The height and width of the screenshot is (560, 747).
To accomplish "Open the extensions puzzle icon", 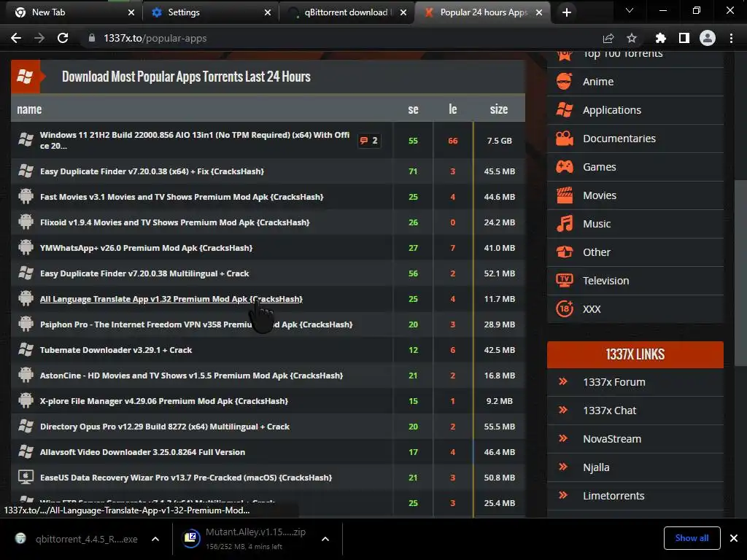I will pyautogui.click(x=660, y=38).
